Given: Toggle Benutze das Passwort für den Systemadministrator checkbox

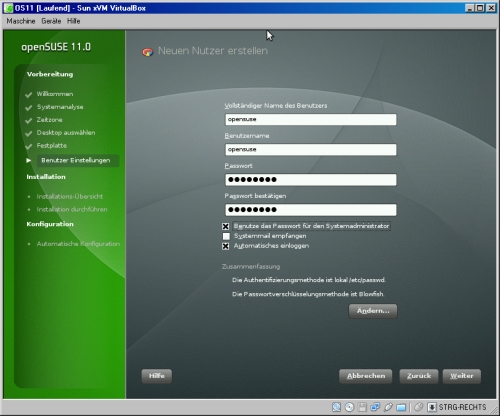Looking at the screenshot, I should click(226, 226).
